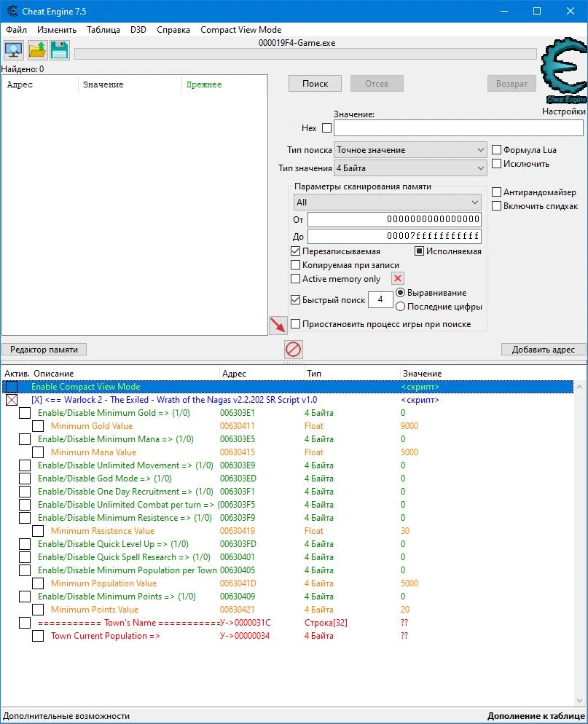Screen dimensions: 588x724
Task: Click the Поиск button
Action: tap(315, 84)
